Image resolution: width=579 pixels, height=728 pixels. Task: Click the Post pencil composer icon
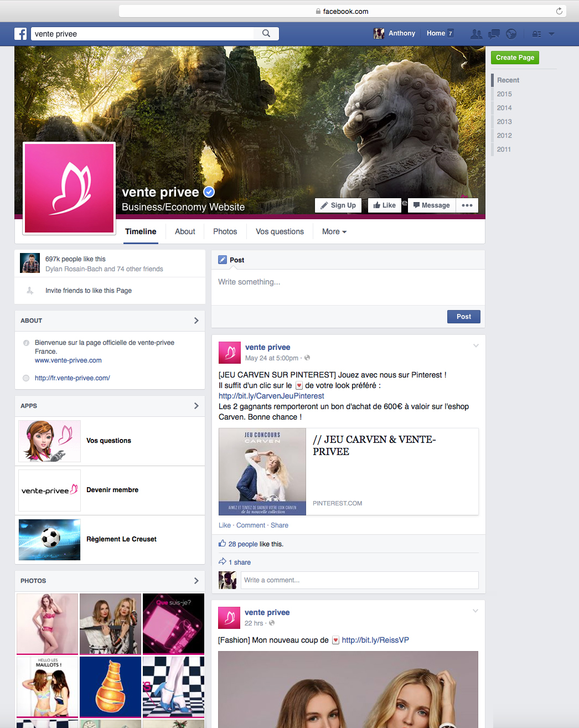(x=223, y=260)
